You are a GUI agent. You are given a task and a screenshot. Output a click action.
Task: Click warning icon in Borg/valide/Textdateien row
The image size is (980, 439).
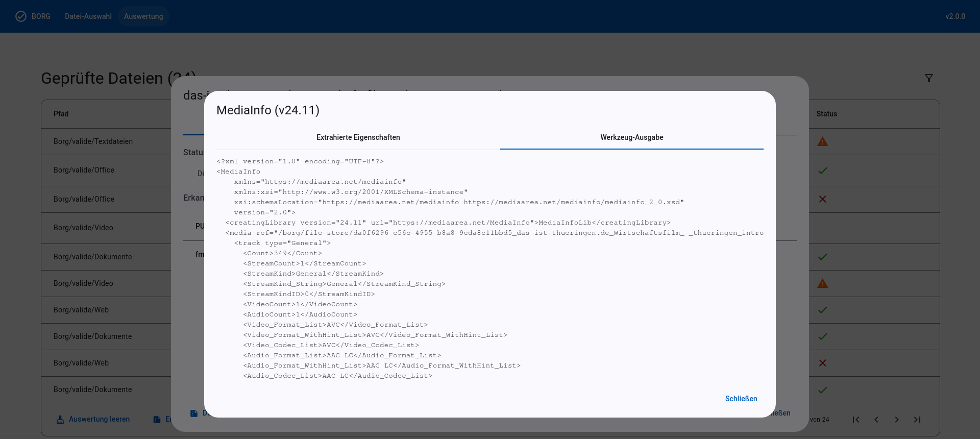823,141
